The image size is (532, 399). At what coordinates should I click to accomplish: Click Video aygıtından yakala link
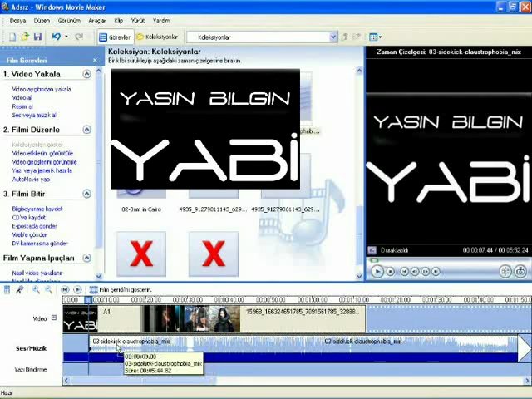tap(42, 89)
